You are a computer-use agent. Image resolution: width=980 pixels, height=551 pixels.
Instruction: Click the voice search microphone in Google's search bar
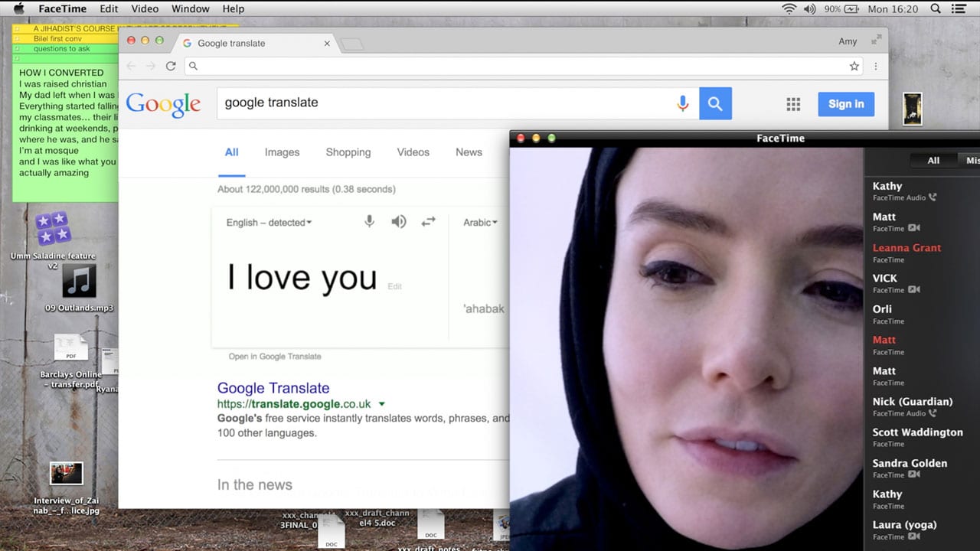point(682,103)
